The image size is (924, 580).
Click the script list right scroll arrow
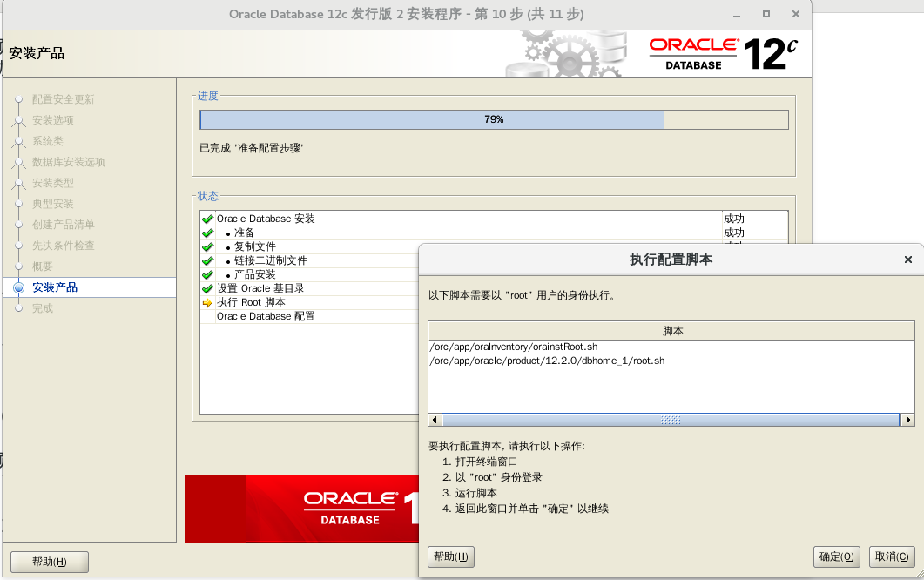tap(907, 420)
